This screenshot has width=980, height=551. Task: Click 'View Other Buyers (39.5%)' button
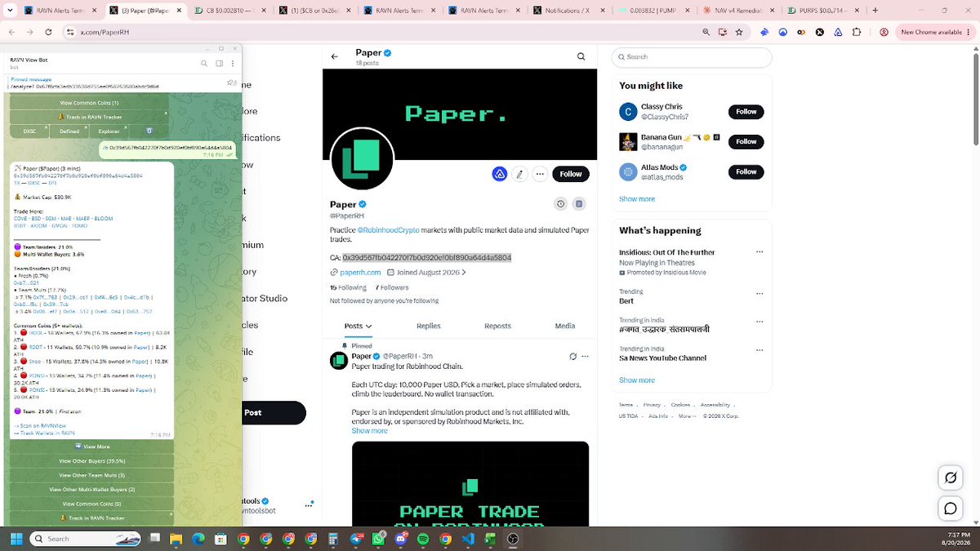(92, 461)
